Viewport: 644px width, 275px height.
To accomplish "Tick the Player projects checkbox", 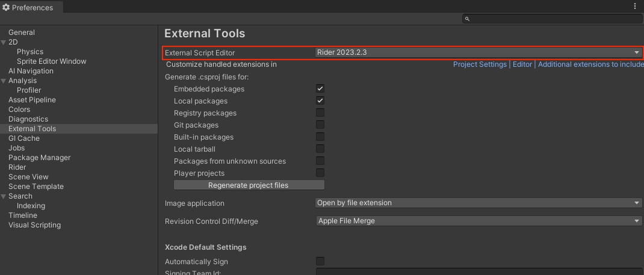I will click(320, 173).
